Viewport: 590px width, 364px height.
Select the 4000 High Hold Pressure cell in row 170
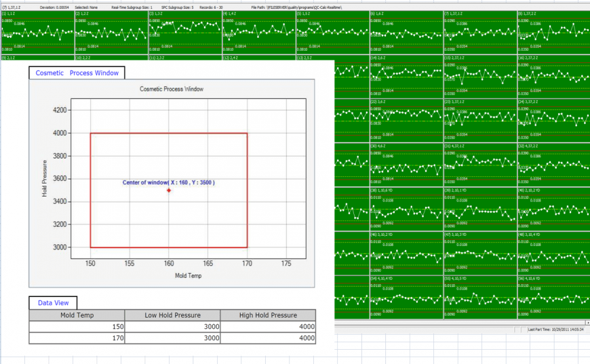point(269,338)
